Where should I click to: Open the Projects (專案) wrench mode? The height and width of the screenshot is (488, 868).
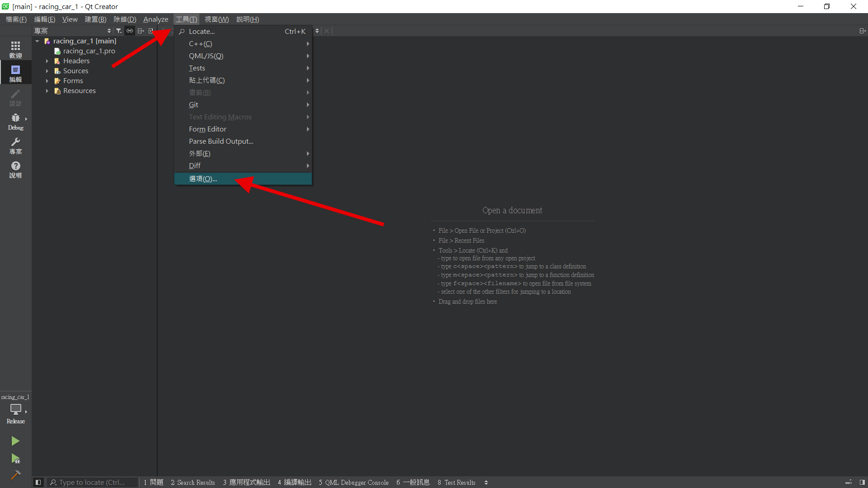click(x=15, y=145)
